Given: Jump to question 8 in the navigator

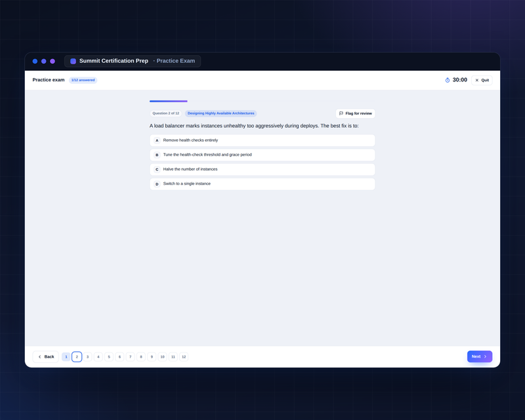Looking at the screenshot, I should point(141,357).
